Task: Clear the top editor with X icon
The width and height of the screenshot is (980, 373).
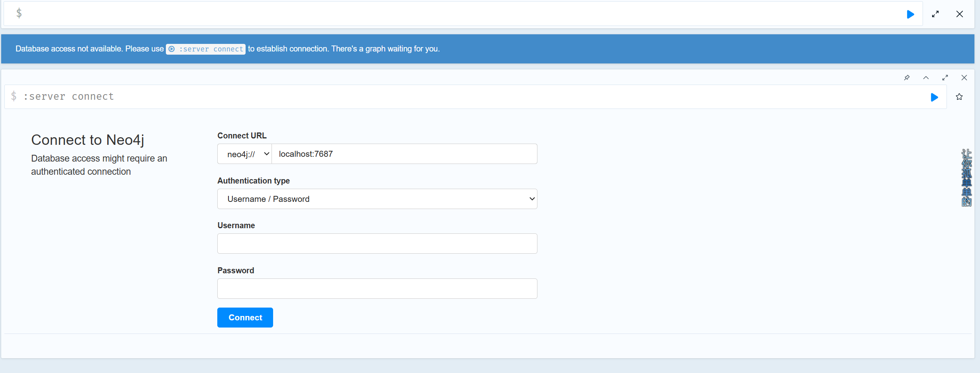Action: (x=960, y=14)
